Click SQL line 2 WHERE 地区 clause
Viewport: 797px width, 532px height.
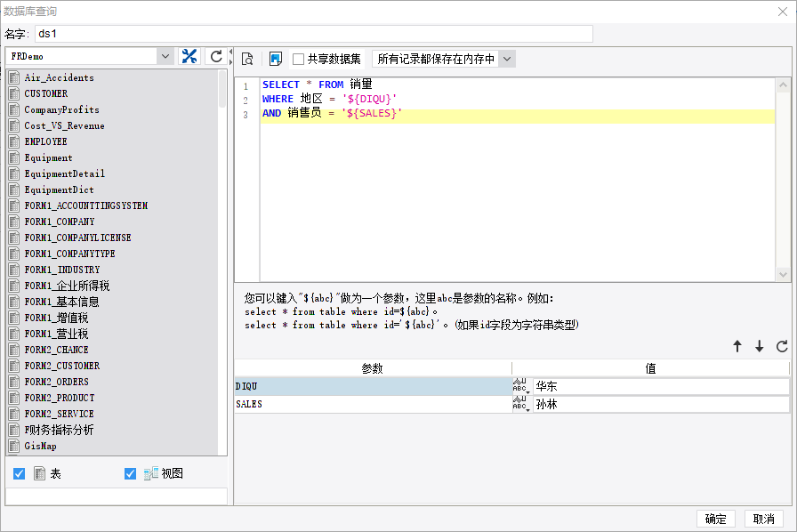pos(329,99)
